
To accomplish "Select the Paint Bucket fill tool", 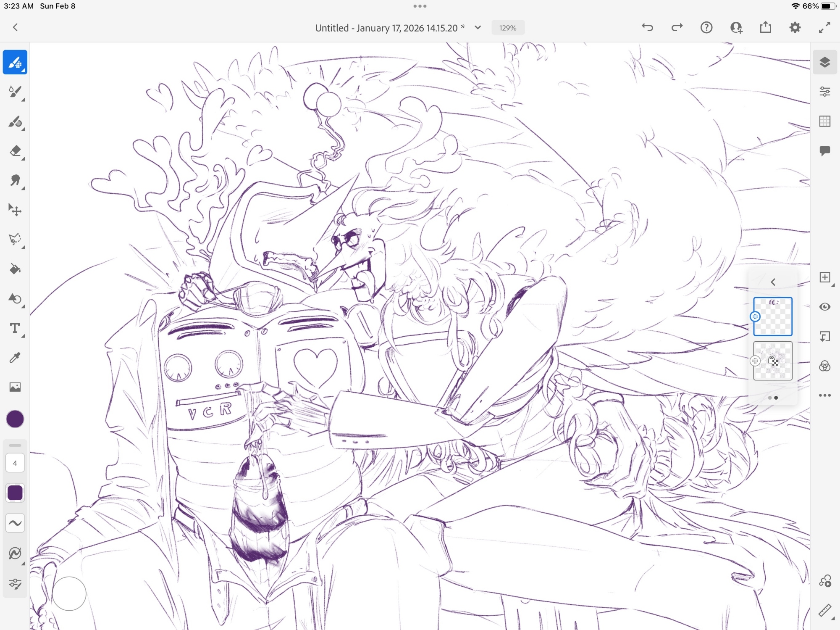I will [x=15, y=269].
